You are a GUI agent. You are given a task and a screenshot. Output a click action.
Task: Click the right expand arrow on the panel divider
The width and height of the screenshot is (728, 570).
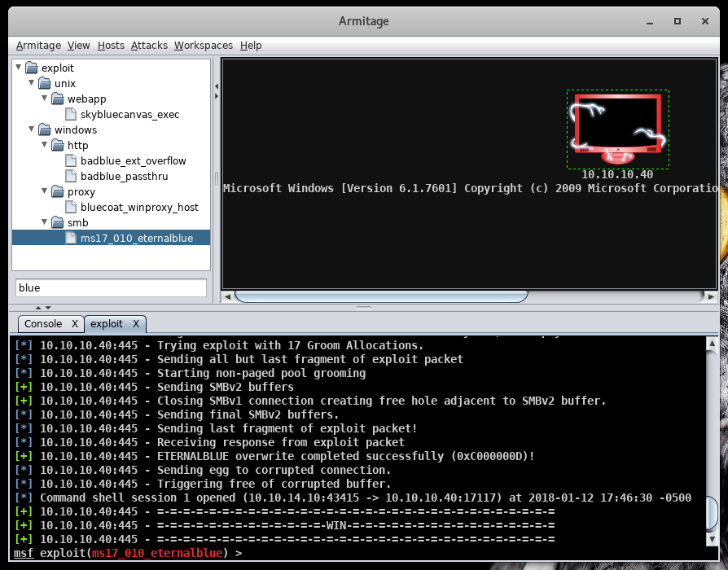point(217,96)
